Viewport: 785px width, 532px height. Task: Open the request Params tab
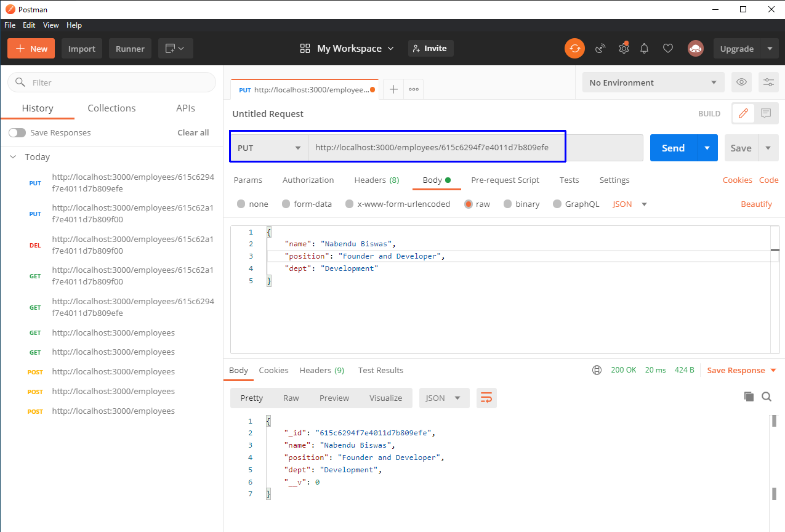(x=248, y=180)
